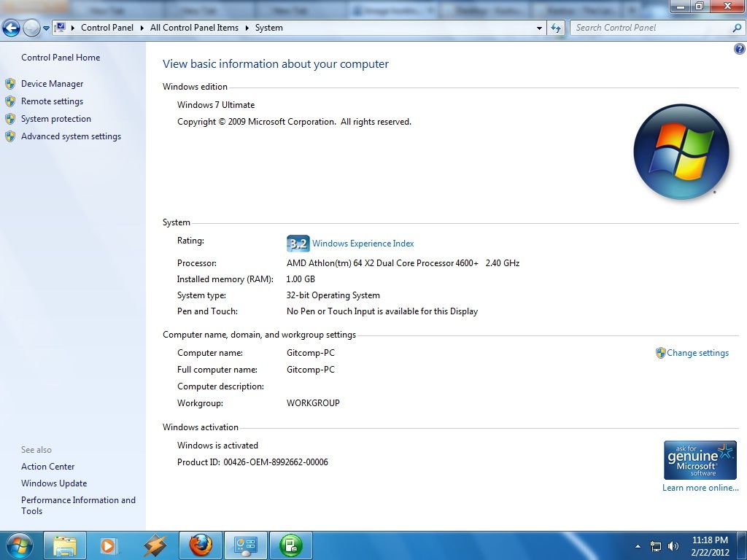Open Device Manager link
Viewport: 747px width, 560px height.
point(52,84)
